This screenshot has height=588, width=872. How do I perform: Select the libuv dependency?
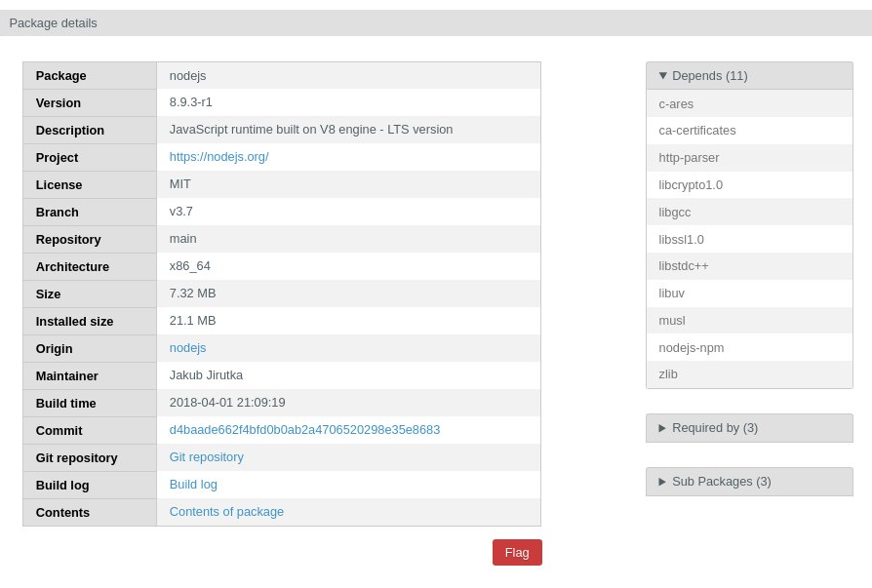click(671, 294)
